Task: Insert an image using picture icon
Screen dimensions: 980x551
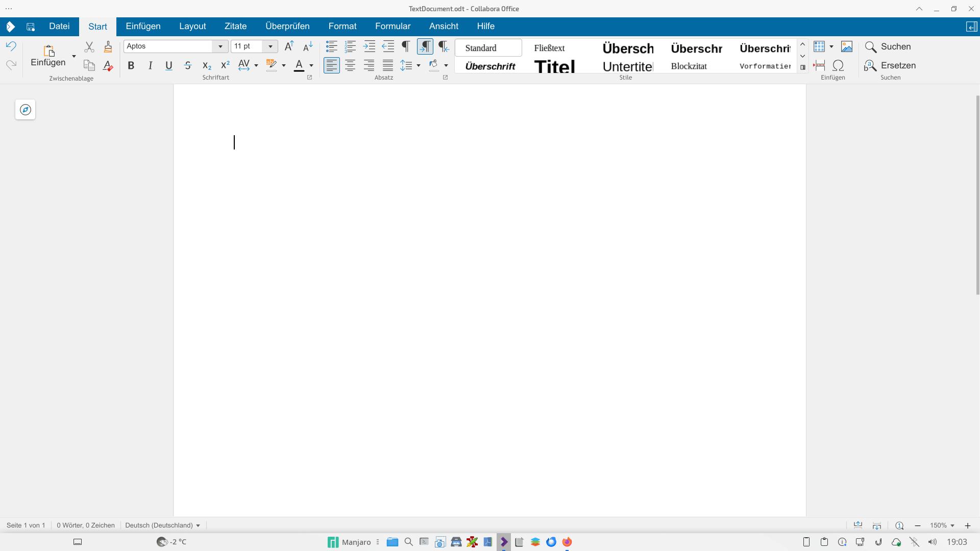Action: [847, 47]
